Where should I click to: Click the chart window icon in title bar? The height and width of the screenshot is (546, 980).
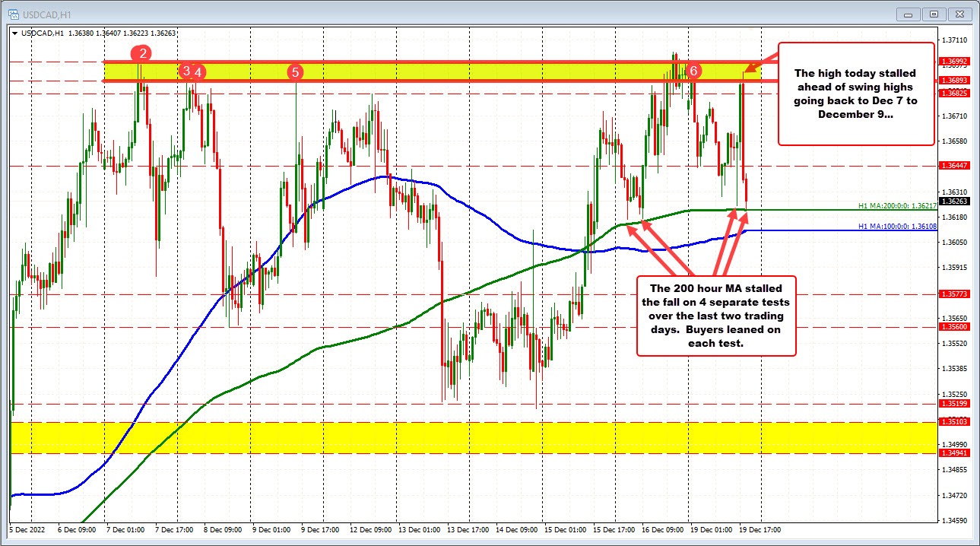[14, 13]
